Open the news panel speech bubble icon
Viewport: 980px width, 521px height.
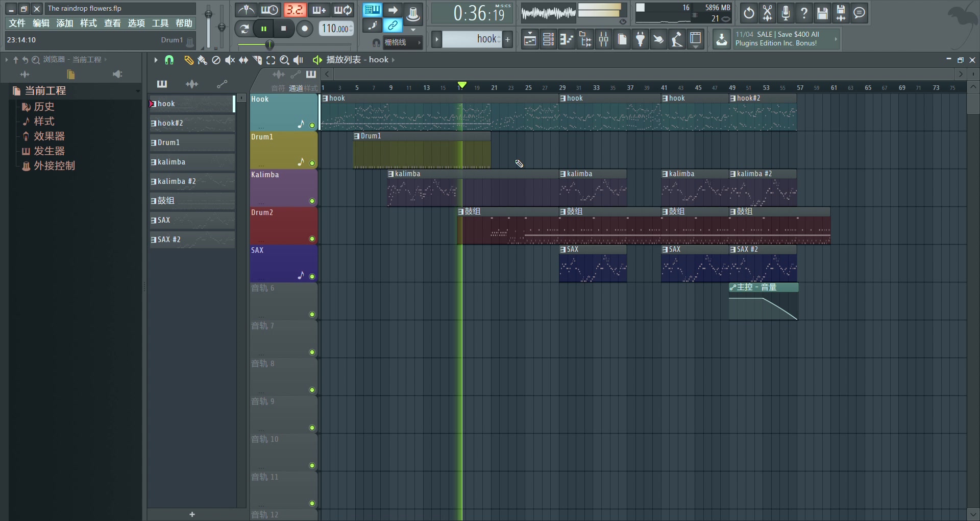[x=860, y=13]
